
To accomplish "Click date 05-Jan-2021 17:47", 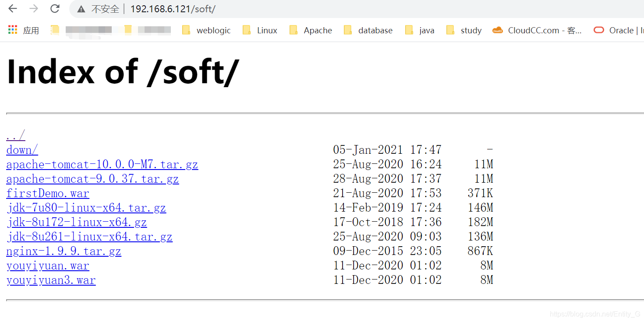I will point(387,150).
